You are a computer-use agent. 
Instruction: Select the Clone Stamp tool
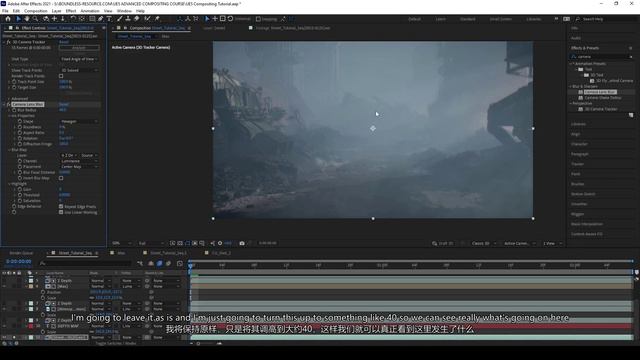[128, 19]
